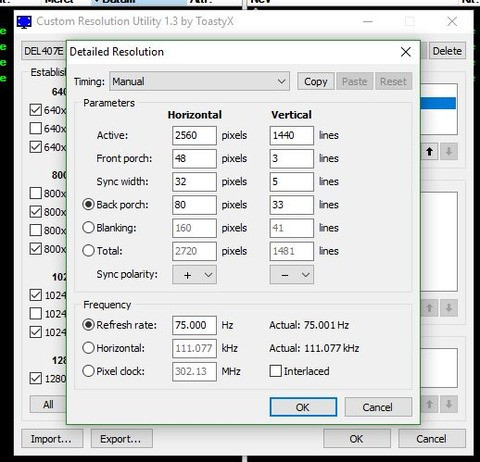This screenshot has width=480, height=462.
Task: Click the vertical Back porch field
Action: tap(292, 205)
